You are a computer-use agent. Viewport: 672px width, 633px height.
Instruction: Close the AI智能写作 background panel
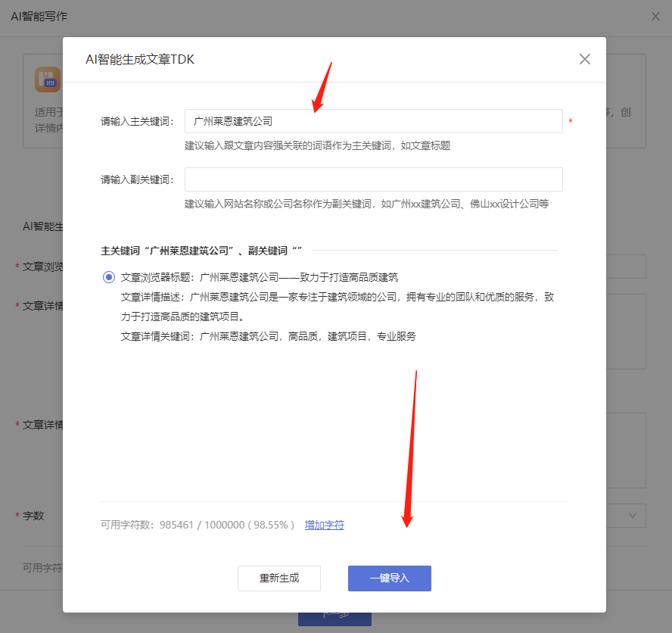pyautogui.click(x=655, y=16)
